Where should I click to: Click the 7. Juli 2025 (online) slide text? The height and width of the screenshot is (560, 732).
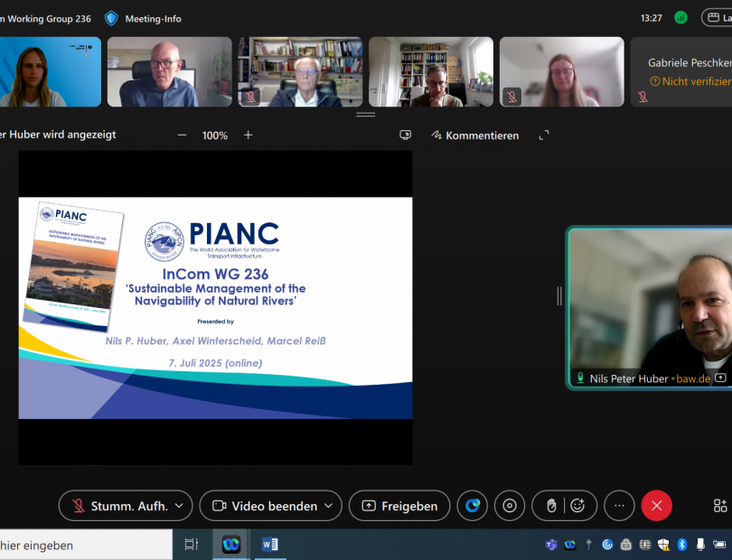[215, 363]
